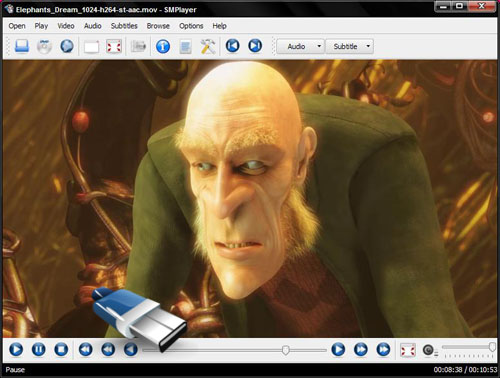Take a screenshot with the camera icon

click(138, 46)
